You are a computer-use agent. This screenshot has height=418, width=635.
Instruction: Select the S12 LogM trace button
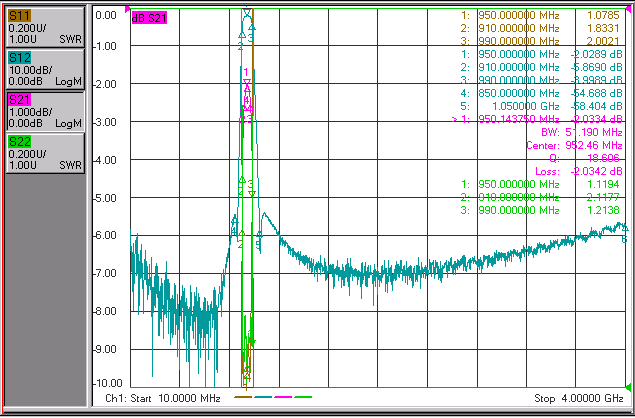45,69
